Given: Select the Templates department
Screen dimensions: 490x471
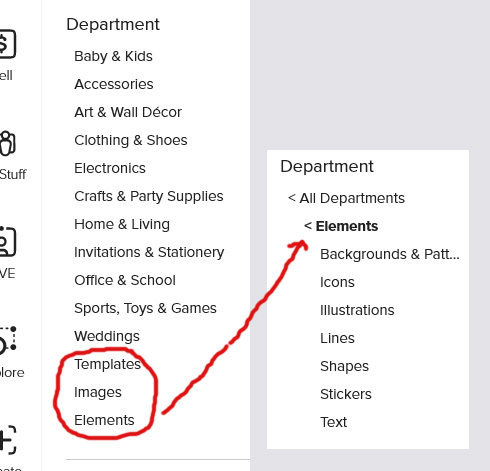Looking at the screenshot, I should [x=107, y=364].
